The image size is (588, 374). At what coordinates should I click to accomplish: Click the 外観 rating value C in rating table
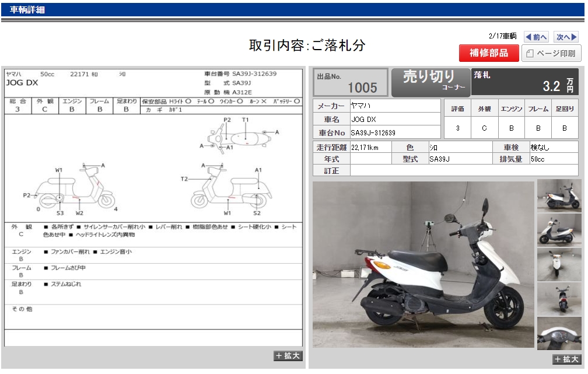485,128
